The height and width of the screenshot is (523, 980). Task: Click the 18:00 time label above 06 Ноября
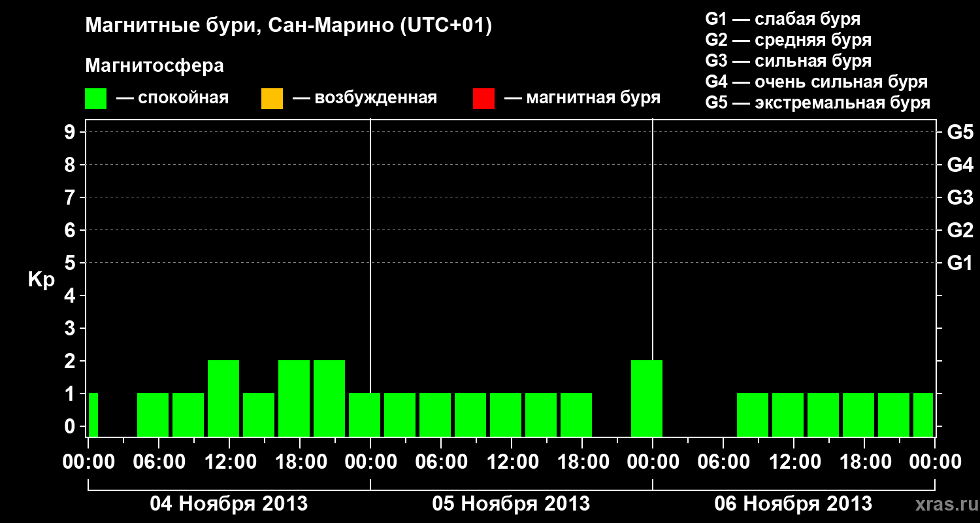click(x=864, y=462)
